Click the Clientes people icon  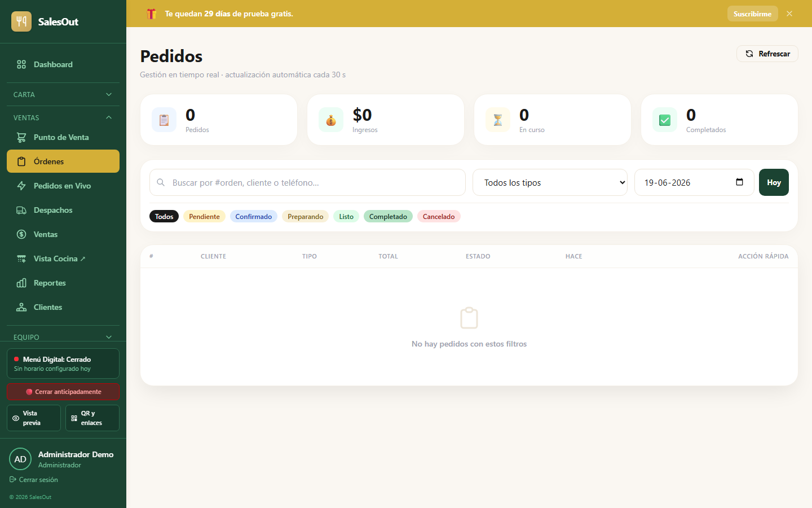[21, 307]
